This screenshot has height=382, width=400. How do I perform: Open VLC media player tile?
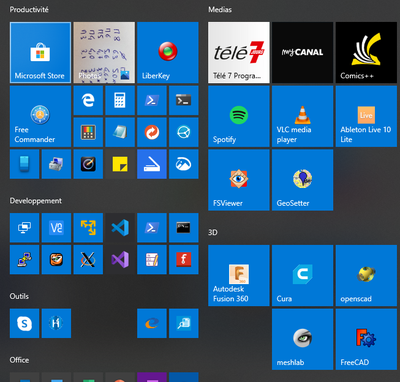point(302,116)
